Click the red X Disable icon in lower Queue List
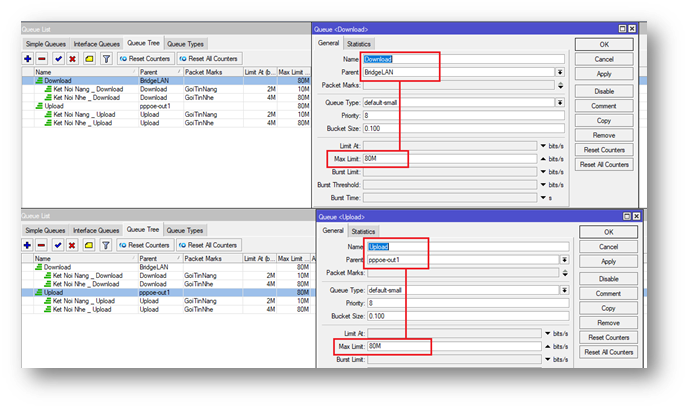Image resolution: width=689 pixels, height=410 pixels. coord(72,245)
